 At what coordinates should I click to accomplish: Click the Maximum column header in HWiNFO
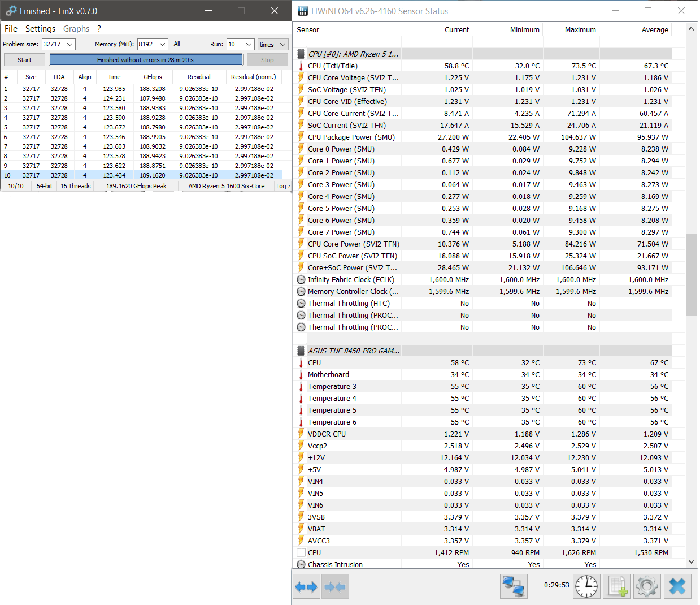[580, 30]
